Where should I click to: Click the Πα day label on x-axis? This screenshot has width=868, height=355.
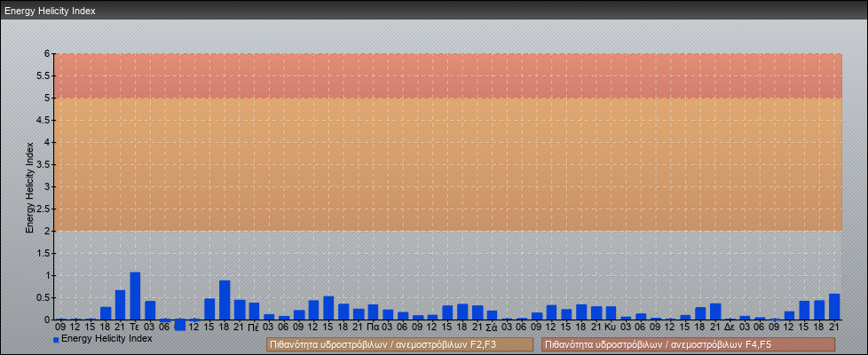373,327
